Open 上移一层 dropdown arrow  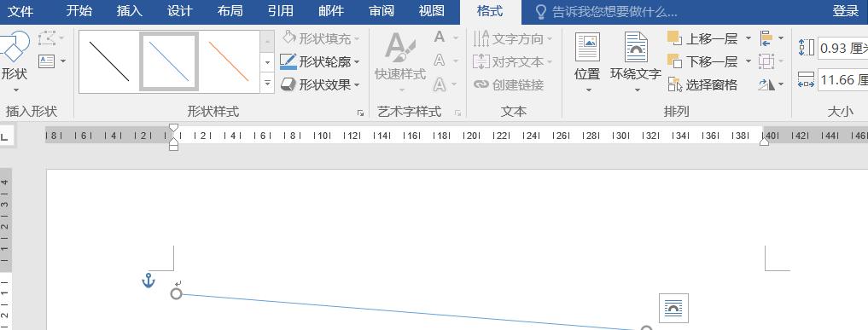749,38
